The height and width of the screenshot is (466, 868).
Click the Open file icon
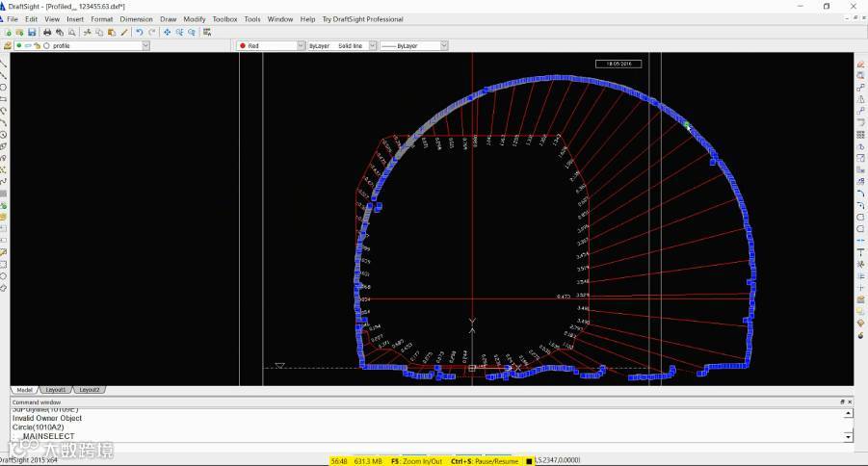(x=19, y=32)
